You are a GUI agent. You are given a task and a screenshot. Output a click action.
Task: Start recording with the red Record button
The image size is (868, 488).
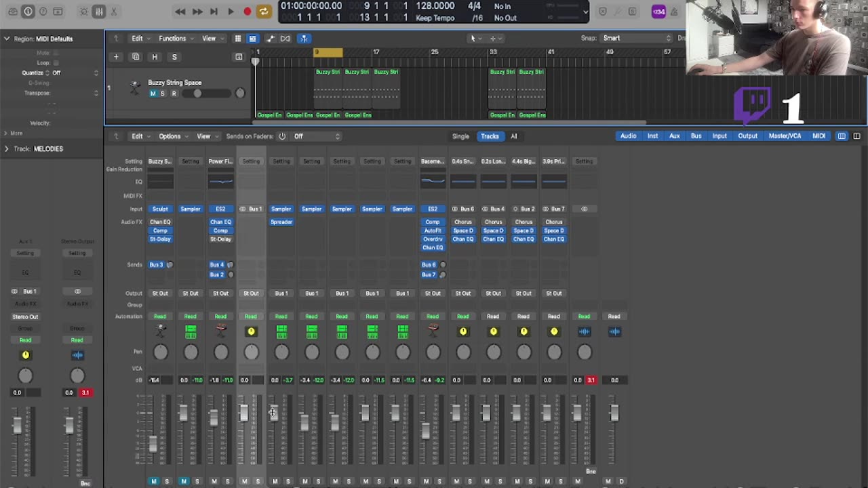coord(248,12)
